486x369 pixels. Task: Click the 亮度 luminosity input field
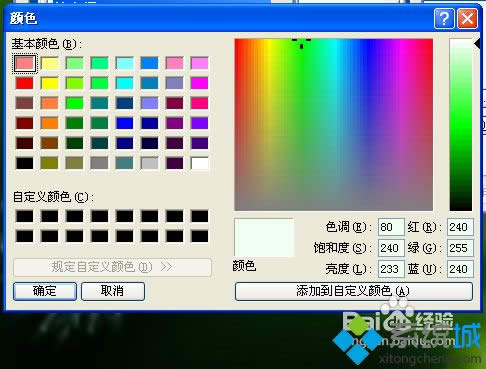coord(391,269)
